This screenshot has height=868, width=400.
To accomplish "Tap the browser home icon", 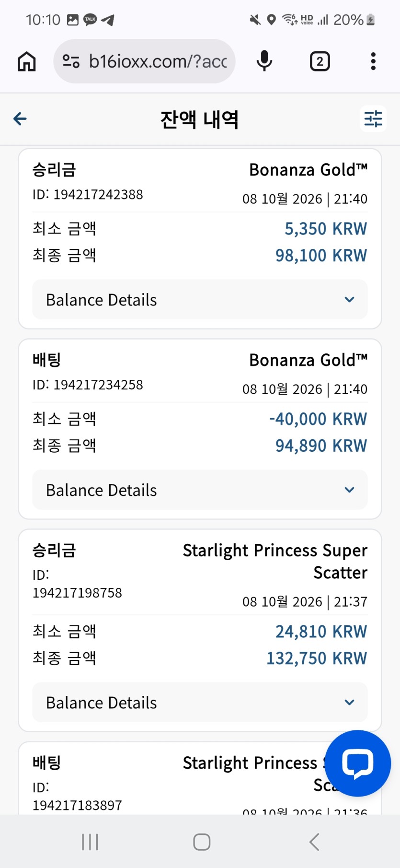I will coord(27,61).
